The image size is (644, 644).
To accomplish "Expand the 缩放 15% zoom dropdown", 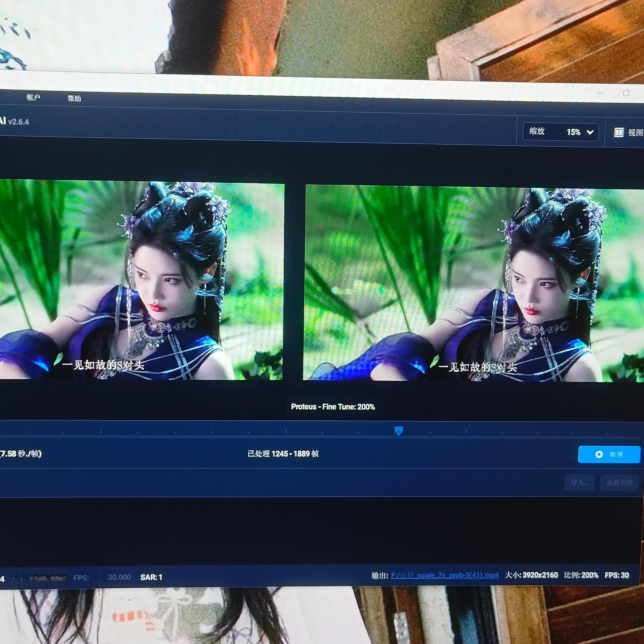I will point(561,132).
